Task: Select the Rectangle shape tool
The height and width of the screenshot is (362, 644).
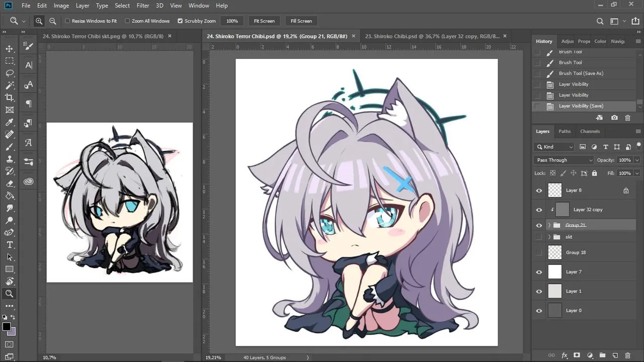Action: 10,269
